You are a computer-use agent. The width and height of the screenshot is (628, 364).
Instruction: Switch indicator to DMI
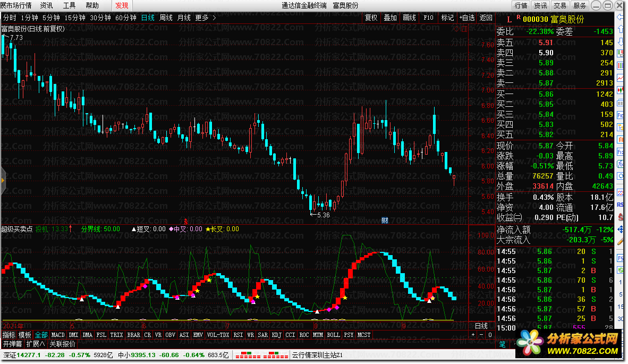tap(74, 335)
